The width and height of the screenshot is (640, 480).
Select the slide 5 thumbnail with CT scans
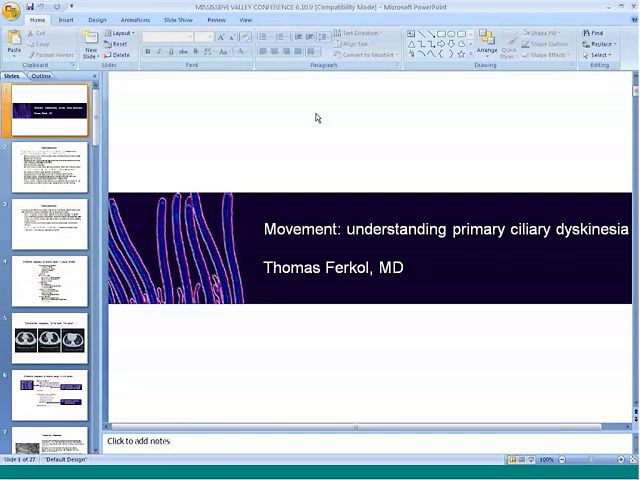click(50, 338)
